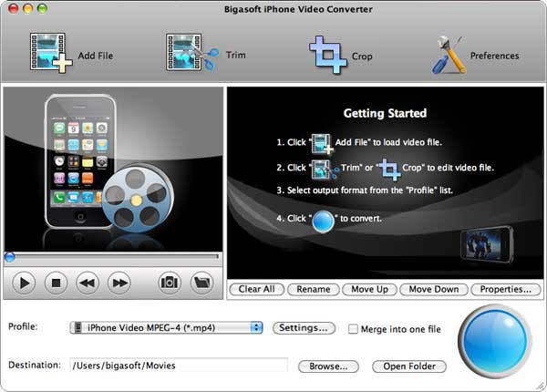Click the Add File toolbar icon
Image resolution: width=547 pixels, height=392 pixels.
pos(51,53)
